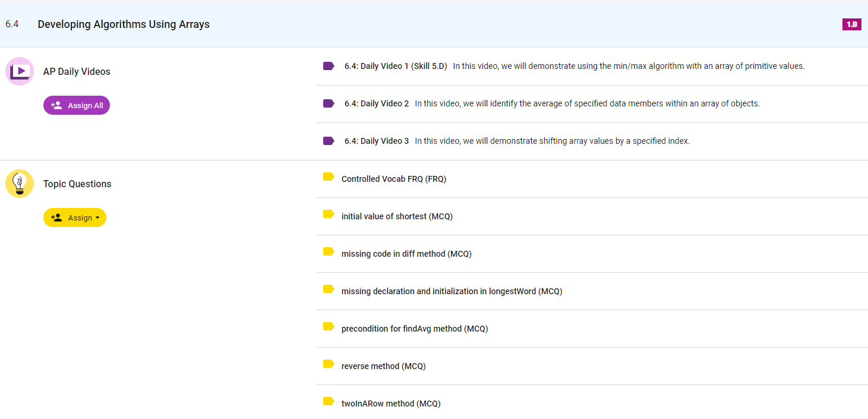This screenshot has height=419, width=868.
Task: Open 6.4: Daily Video 2 link
Action: pos(377,103)
